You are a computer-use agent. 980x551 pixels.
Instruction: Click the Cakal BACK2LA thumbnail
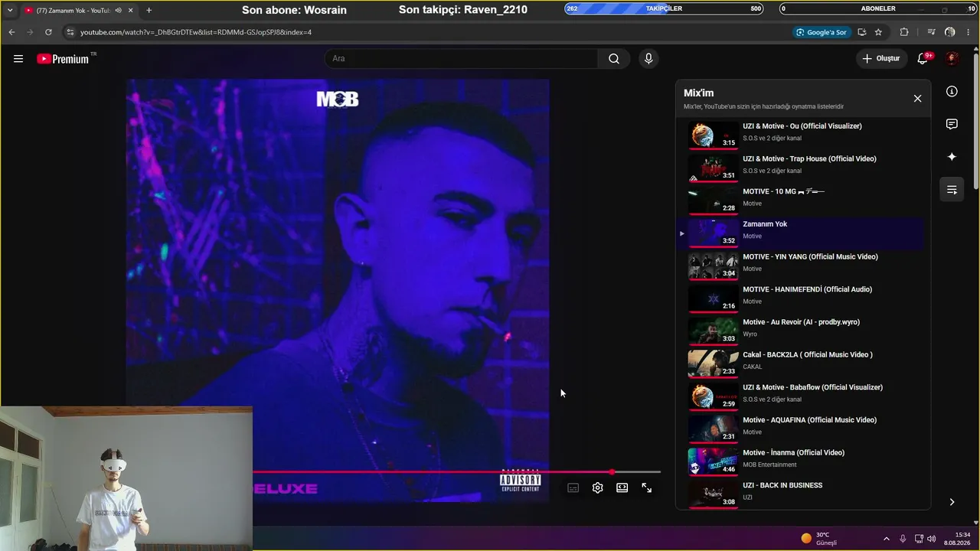point(713,364)
